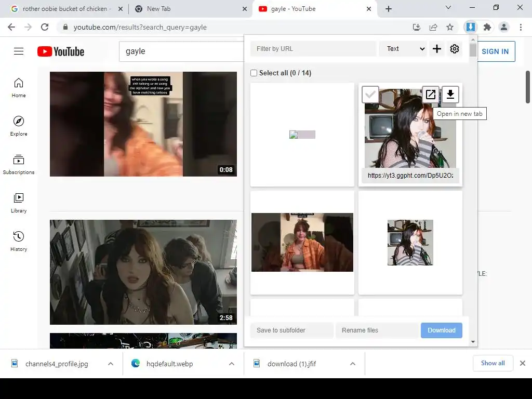Image resolution: width=532 pixels, height=399 pixels.
Task: Open download (1).jfif from downloads bar
Action: pos(291,364)
